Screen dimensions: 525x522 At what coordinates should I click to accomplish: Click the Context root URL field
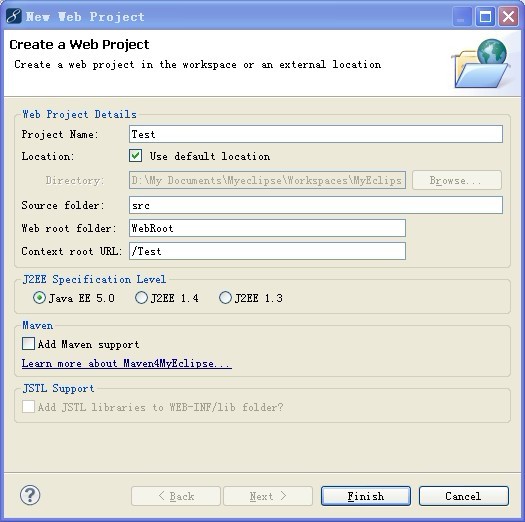[x=267, y=251]
